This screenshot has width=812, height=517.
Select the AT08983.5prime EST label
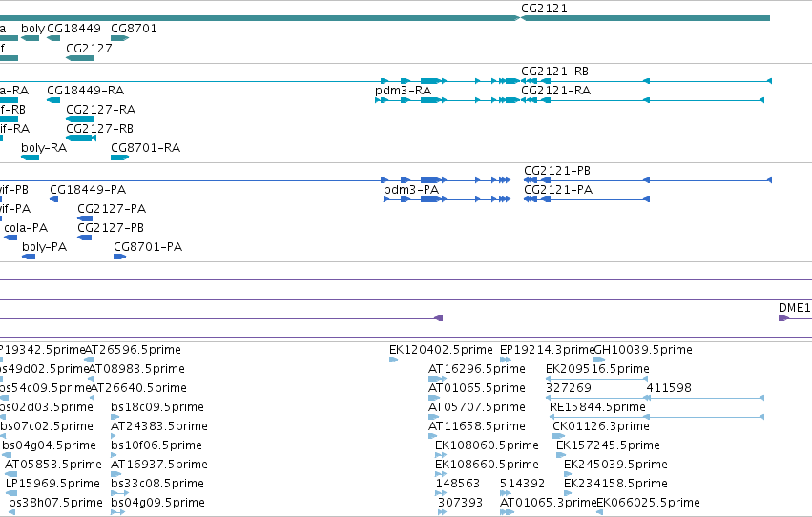(136, 369)
